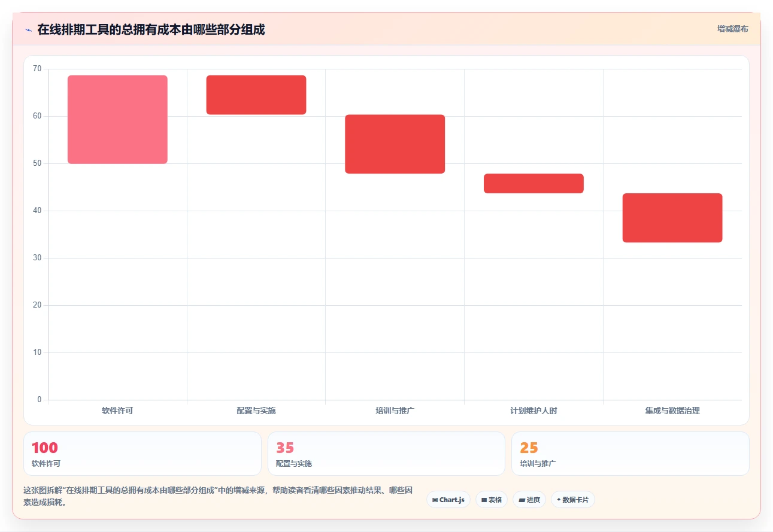Click the 软件许可 caption under 100
This screenshot has width=773, height=532.
click(46, 464)
